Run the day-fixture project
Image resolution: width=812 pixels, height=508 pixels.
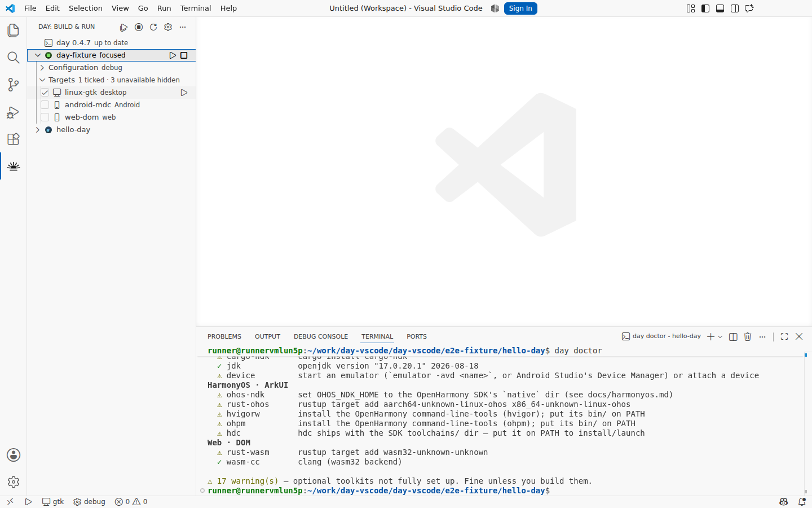[173, 55]
